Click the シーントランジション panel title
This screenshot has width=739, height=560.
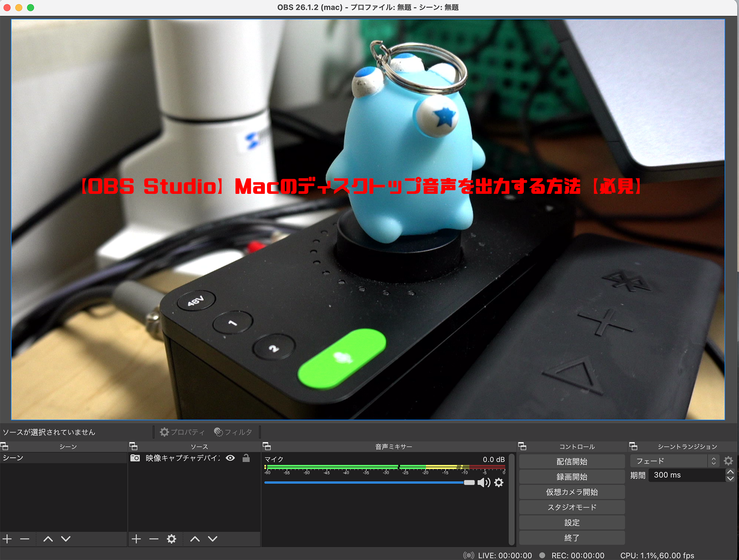tap(687, 447)
